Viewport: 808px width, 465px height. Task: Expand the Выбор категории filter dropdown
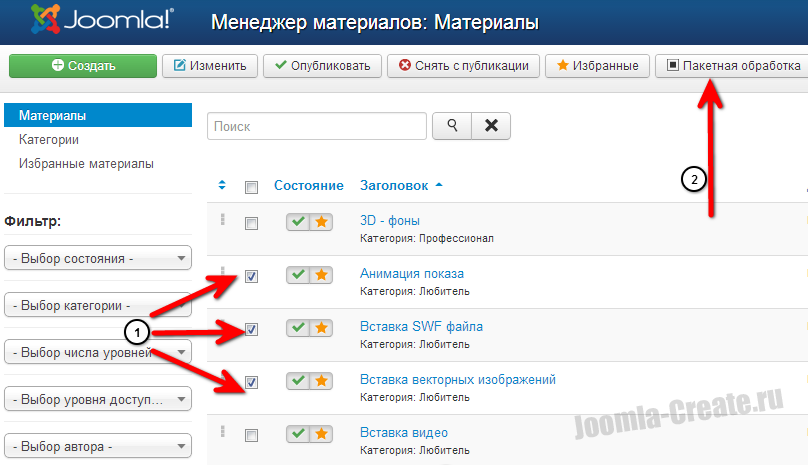[97, 306]
